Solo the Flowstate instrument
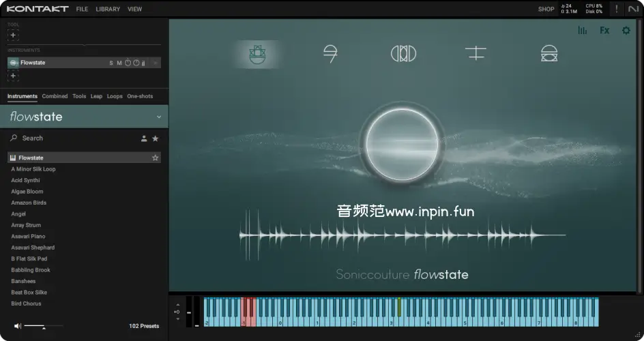644x341 pixels. (x=111, y=63)
